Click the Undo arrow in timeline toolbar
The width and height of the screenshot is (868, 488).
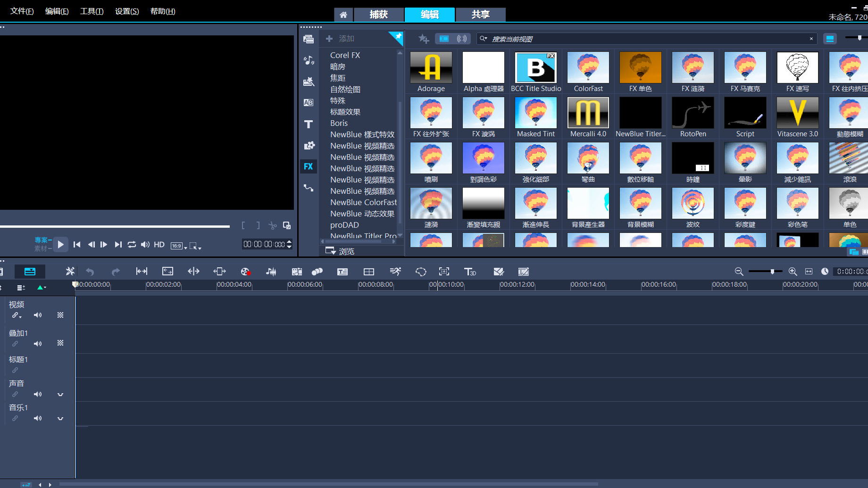click(90, 272)
